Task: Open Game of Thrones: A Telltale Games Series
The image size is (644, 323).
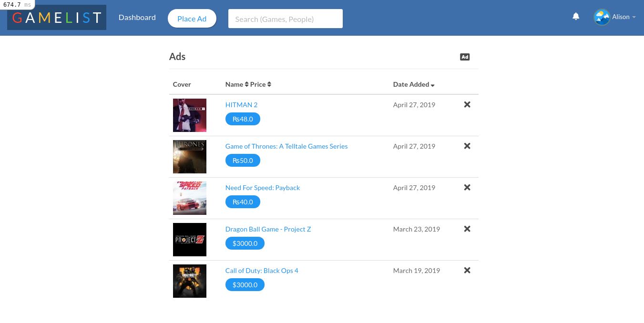Action: [286, 146]
